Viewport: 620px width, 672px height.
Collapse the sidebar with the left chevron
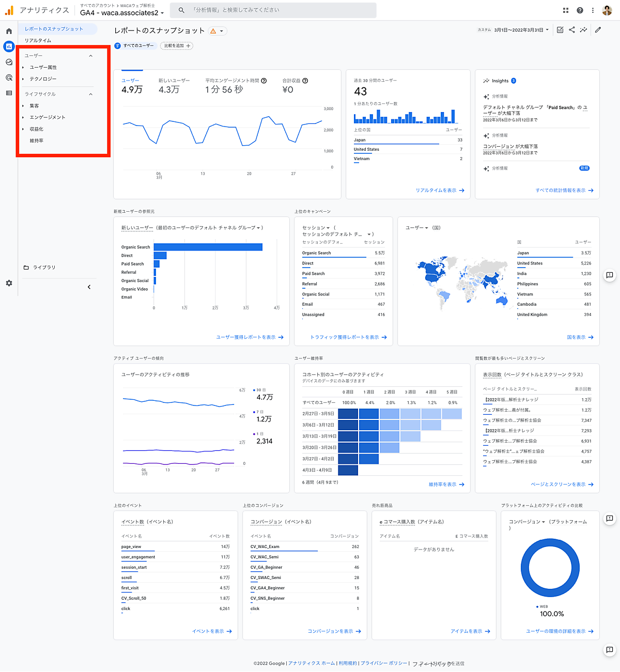[89, 287]
